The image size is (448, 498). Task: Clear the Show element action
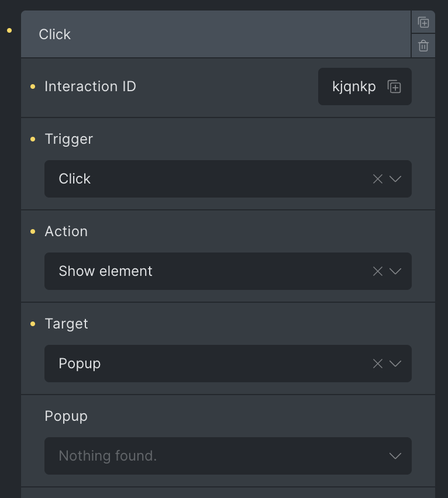click(377, 271)
